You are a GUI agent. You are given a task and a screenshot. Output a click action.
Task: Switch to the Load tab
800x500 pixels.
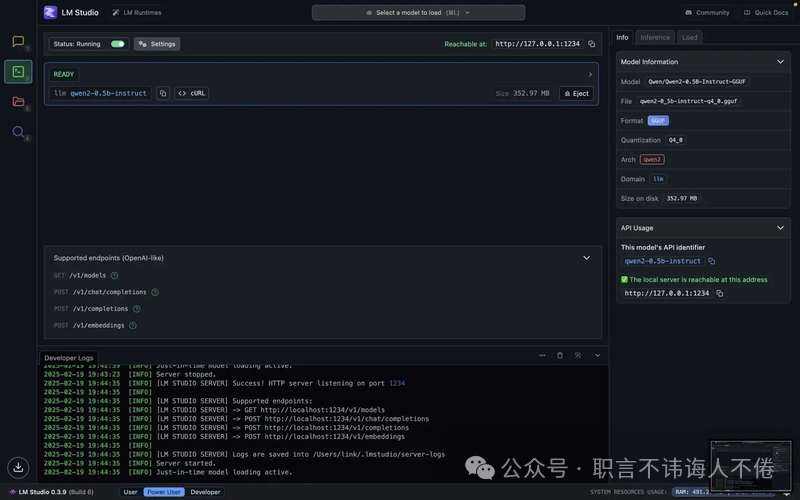690,37
